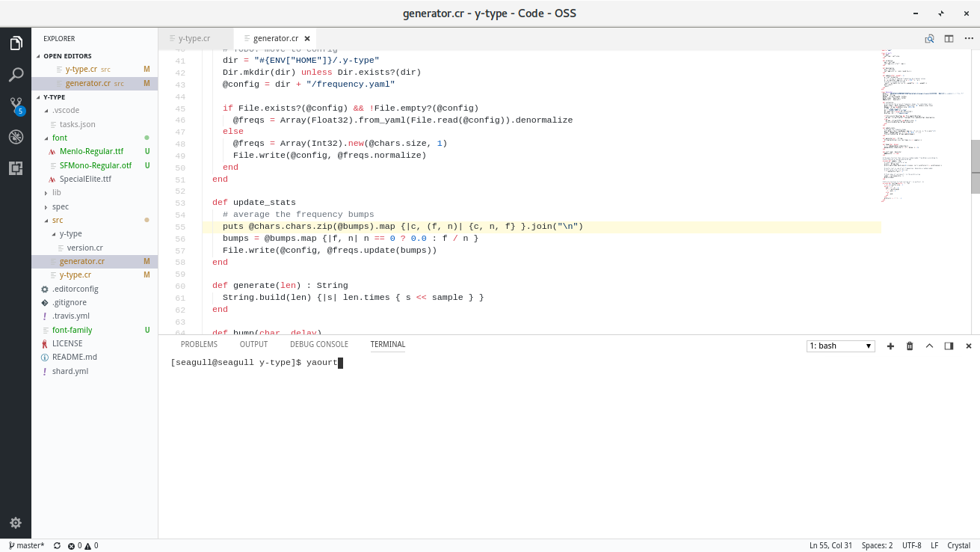
Task: Click the errors and warnings indicator in status bar
Action: click(79, 545)
